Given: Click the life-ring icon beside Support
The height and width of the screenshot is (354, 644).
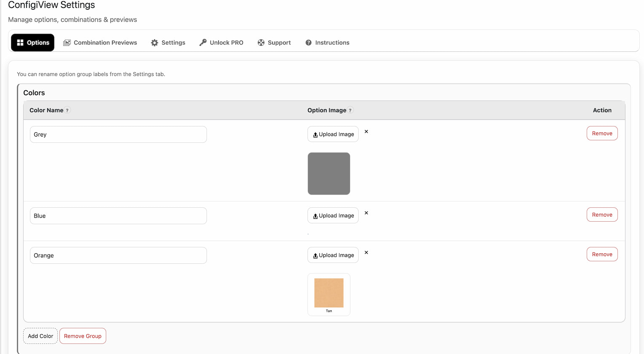Looking at the screenshot, I should (x=261, y=42).
